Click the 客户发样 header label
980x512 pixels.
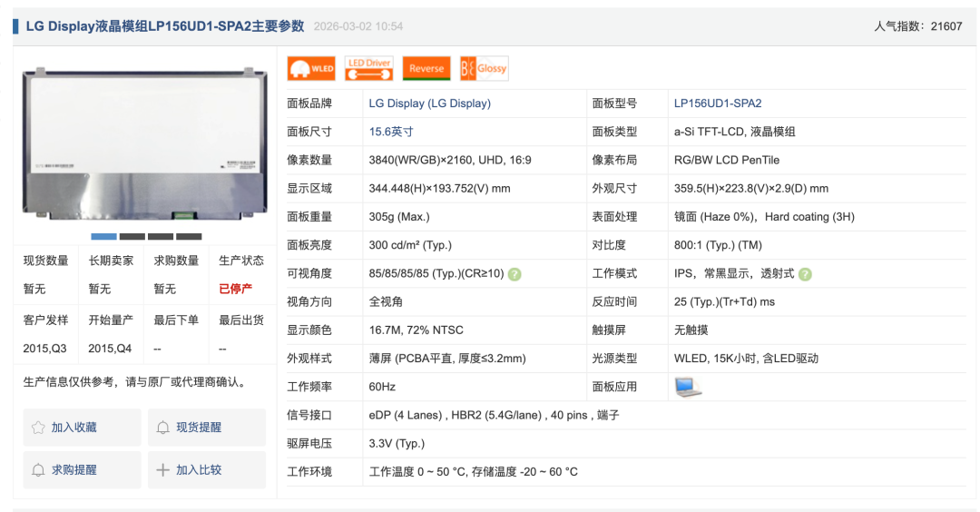point(45,320)
